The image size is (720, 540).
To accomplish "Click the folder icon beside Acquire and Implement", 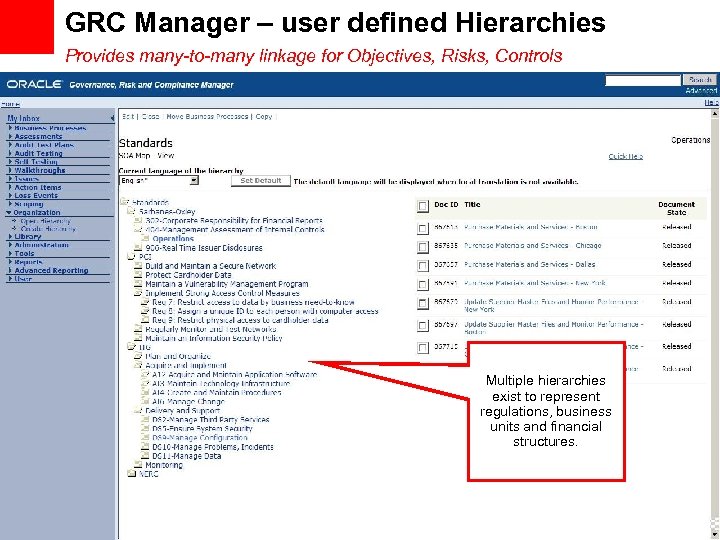I will 138,365.
